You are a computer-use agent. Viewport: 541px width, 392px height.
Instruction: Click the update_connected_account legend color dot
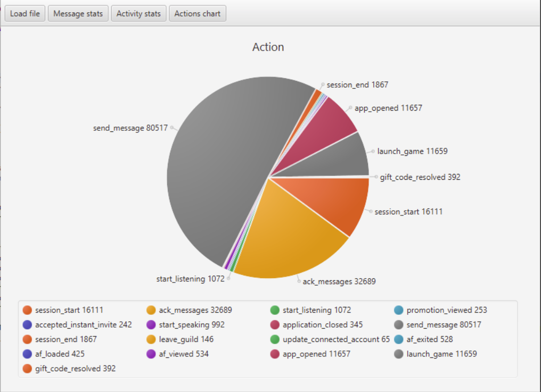(x=275, y=339)
